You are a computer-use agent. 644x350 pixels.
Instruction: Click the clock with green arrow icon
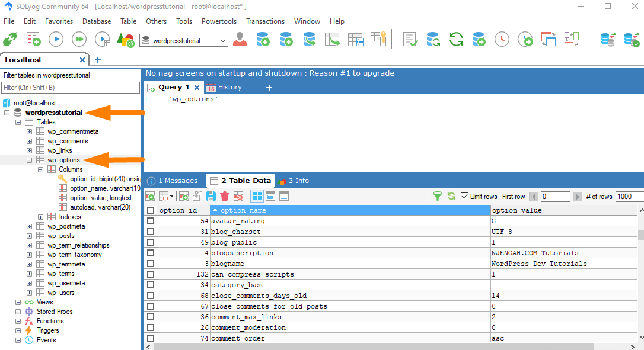525,40
